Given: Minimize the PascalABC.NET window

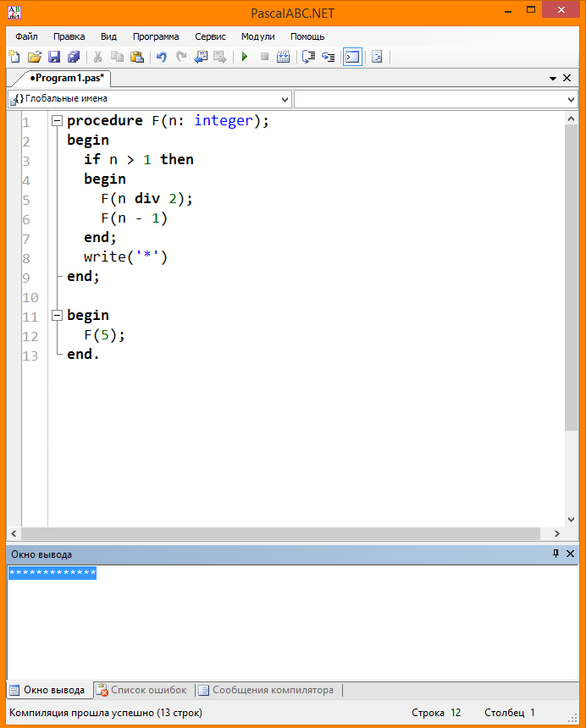Looking at the screenshot, I should [x=508, y=11].
